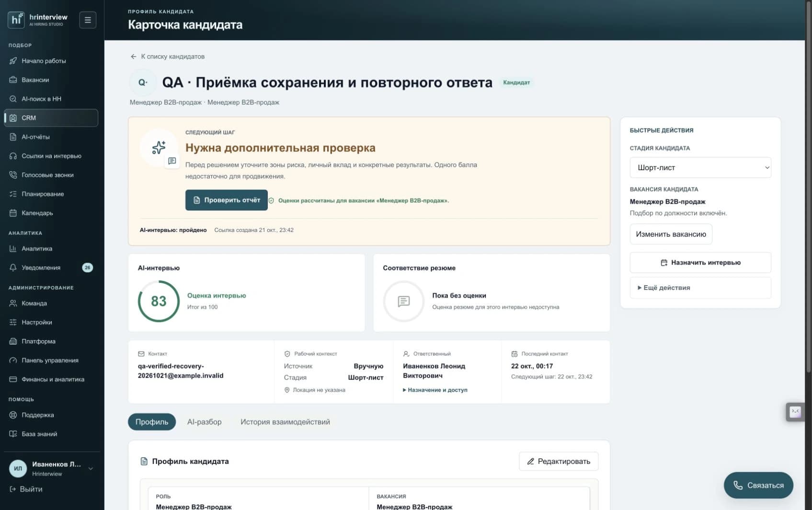Click the floating side widget icon
Viewport: 812px width, 510px height.
click(x=795, y=412)
